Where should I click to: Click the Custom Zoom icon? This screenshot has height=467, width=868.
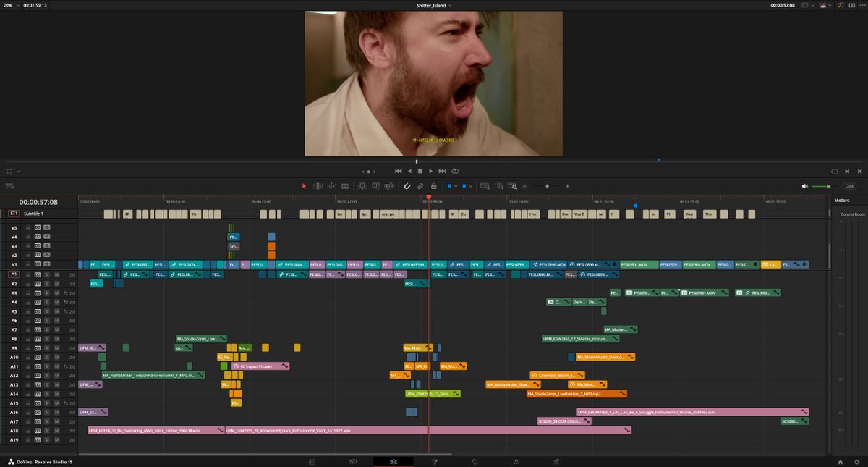(512, 186)
